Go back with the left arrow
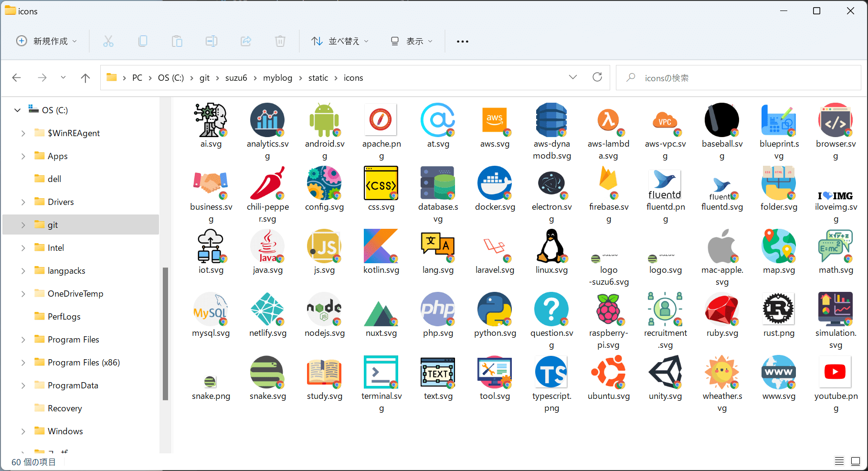Viewport: 868px width, 471px height. (17, 78)
